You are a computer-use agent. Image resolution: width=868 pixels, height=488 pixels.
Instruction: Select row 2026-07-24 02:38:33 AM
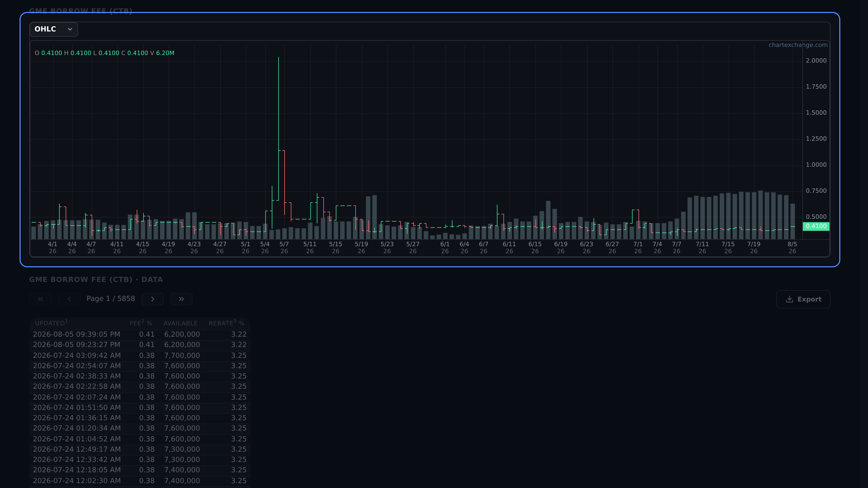coord(140,376)
